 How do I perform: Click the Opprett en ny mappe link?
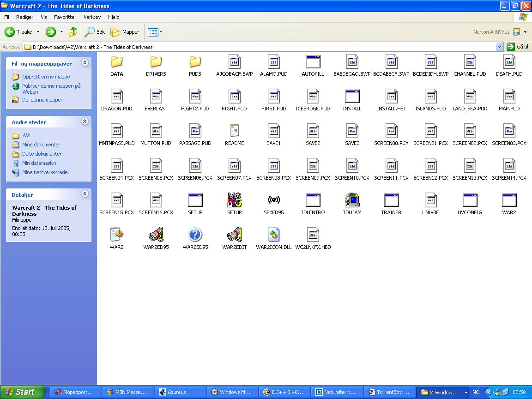click(46, 77)
